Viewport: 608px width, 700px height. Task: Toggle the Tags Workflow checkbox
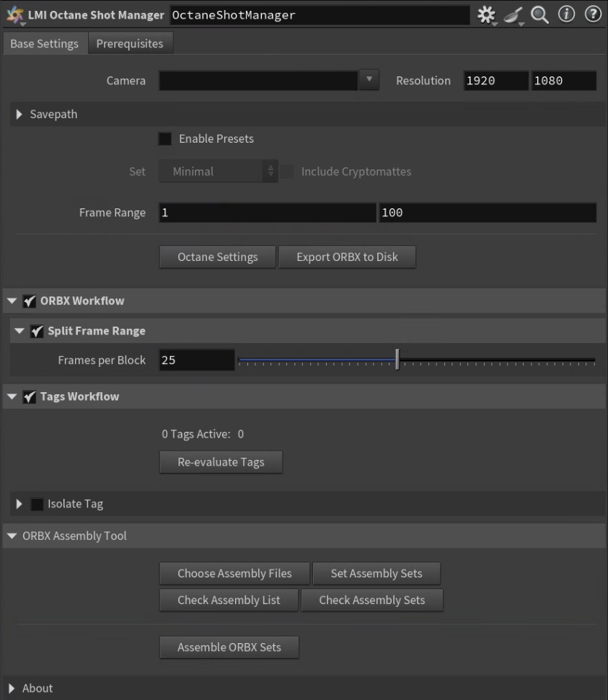[x=30, y=396]
